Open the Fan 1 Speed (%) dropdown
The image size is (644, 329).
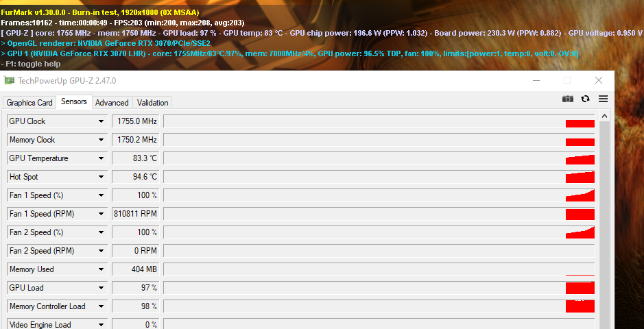[101, 195]
